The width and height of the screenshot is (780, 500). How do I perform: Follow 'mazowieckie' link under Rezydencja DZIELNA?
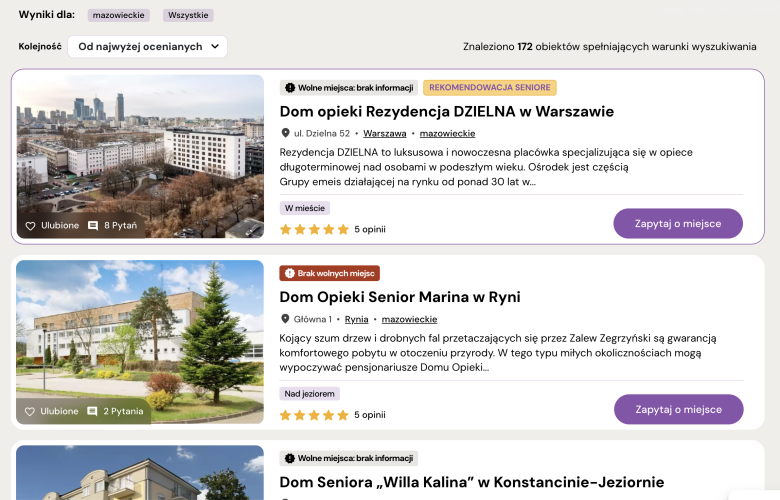pyautogui.click(x=447, y=133)
